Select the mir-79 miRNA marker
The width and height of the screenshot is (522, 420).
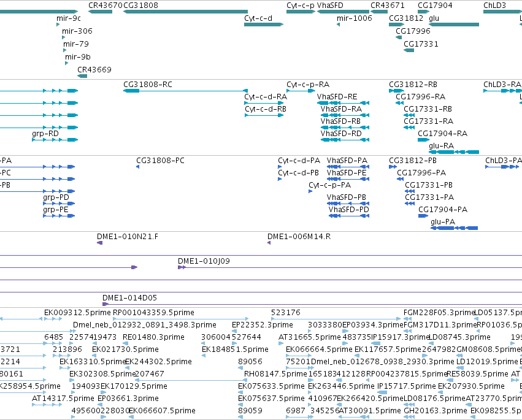click(64, 50)
